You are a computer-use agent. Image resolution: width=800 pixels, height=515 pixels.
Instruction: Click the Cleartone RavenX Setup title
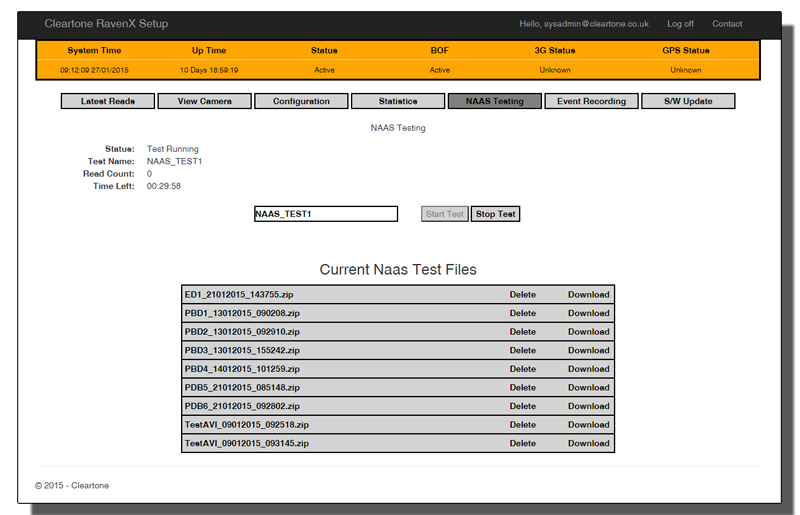pyautogui.click(x=106, y=24)
